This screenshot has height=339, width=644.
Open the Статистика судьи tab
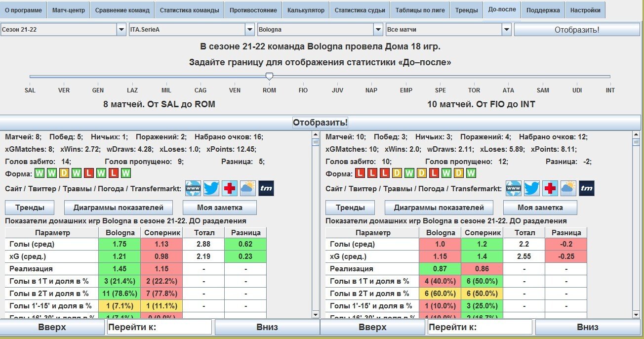(360, 10)
